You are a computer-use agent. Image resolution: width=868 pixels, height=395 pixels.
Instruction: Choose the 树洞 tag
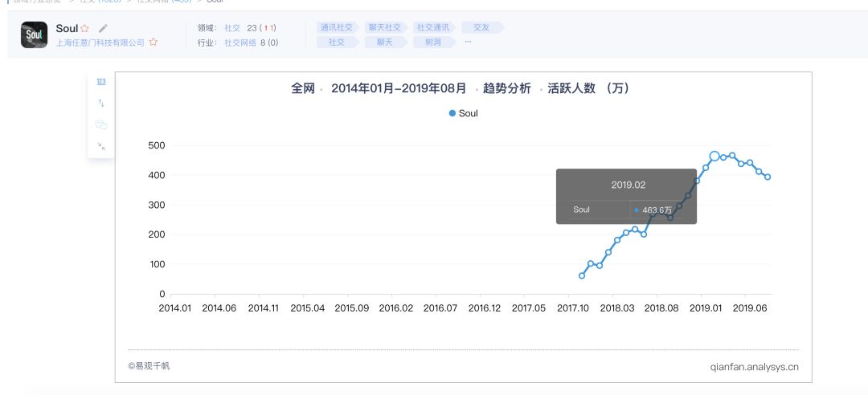coord(432,43)
